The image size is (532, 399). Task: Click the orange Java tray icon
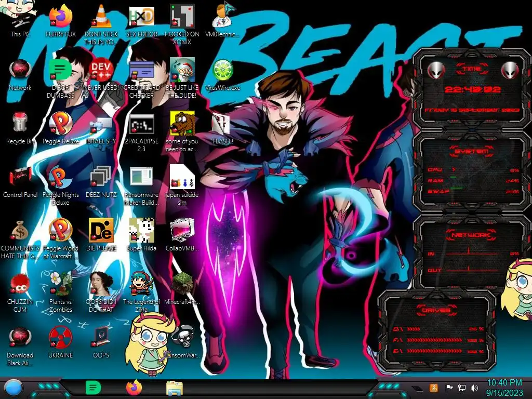point(434,388)
